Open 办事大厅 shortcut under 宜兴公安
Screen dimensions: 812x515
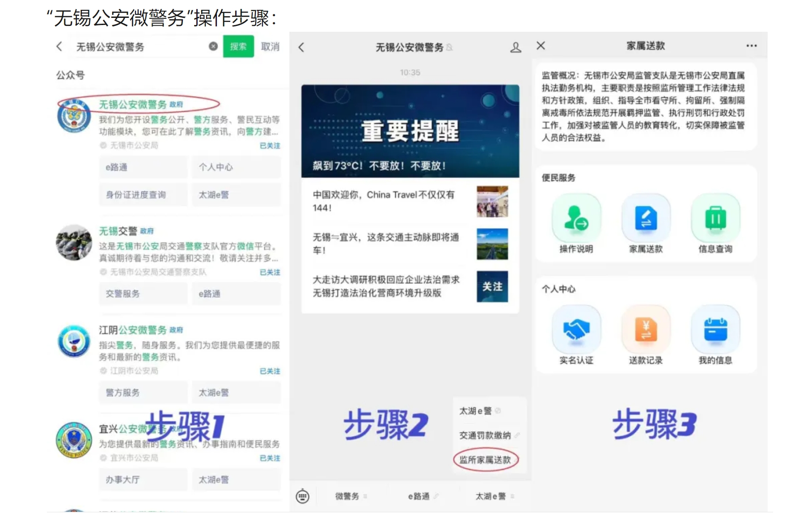coord(144,480)
